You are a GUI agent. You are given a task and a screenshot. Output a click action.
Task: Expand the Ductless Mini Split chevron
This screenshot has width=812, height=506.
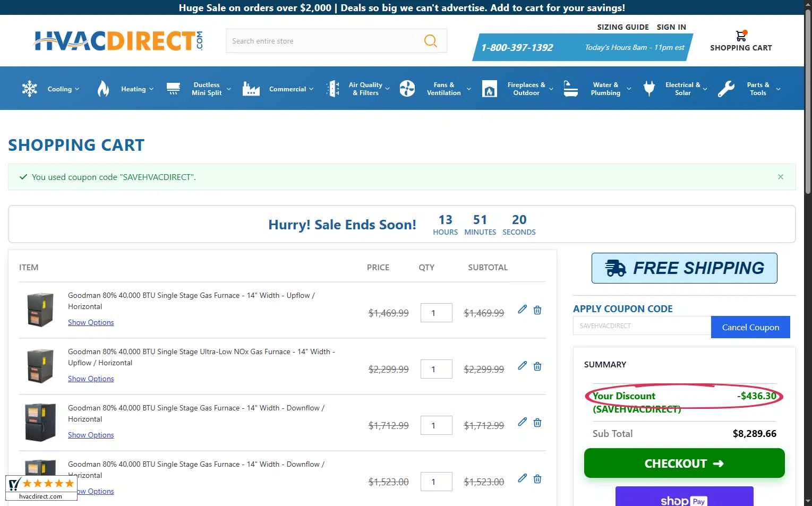point(229,89)
